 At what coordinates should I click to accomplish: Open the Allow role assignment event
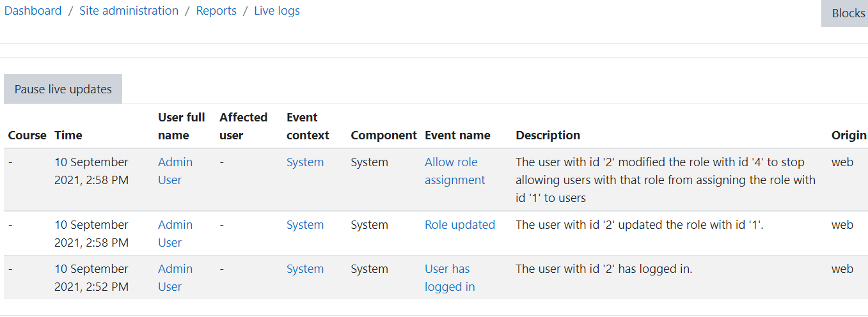point(455,171)
